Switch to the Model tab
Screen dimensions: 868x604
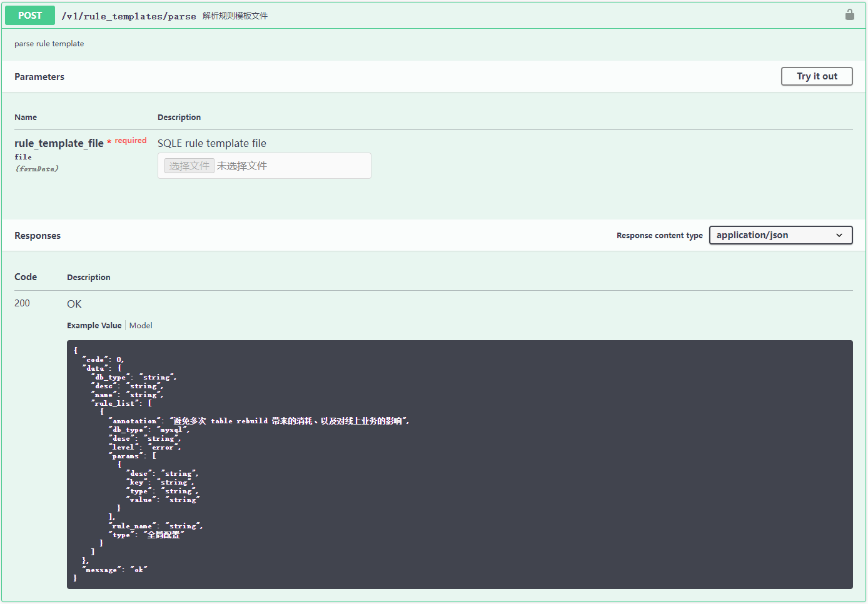pyautogui.click(x=141, y=325)
